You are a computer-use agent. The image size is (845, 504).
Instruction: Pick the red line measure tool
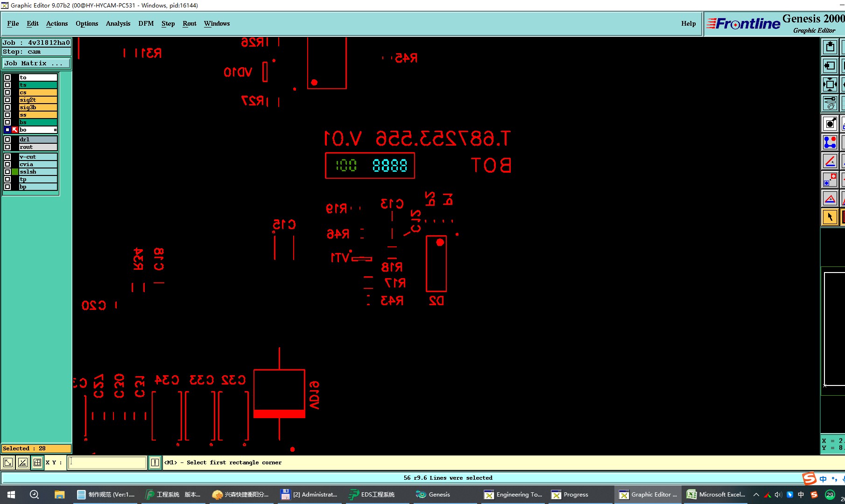pos(830,161)
